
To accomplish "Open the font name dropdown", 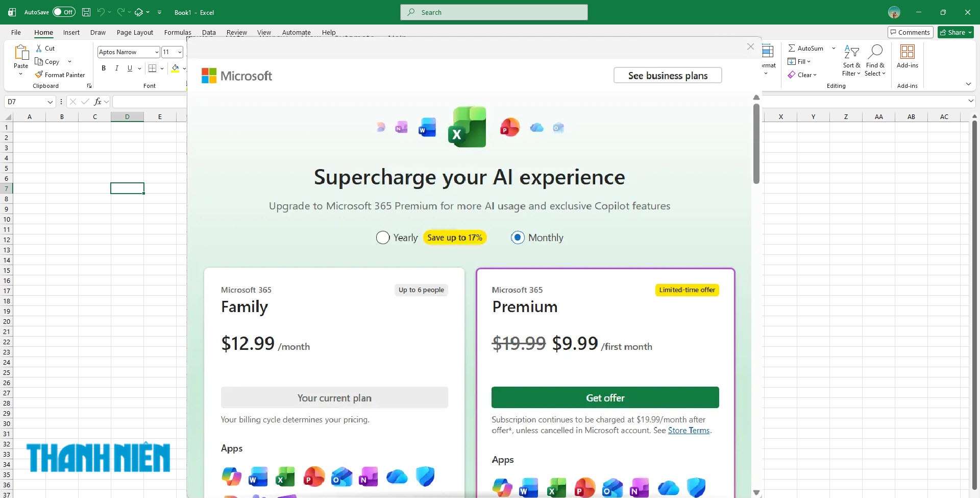I will (157, 52).
